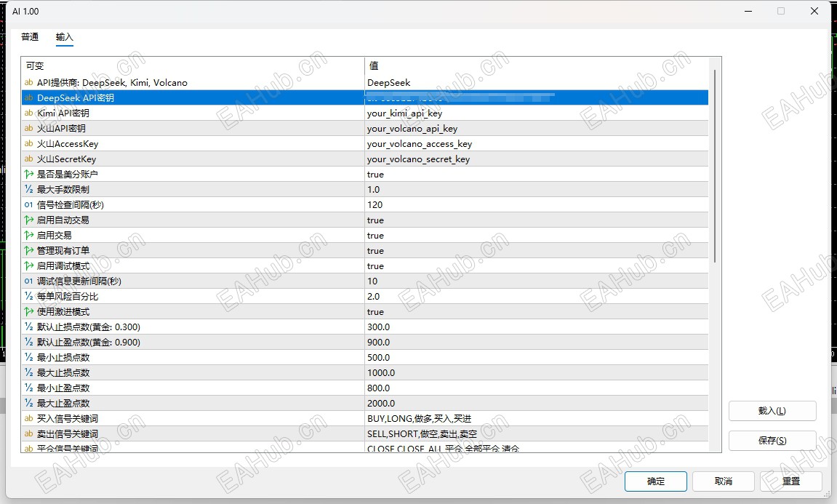
Task: Click the your_kimi_api_key value field
Action: (x=537, y=113)
